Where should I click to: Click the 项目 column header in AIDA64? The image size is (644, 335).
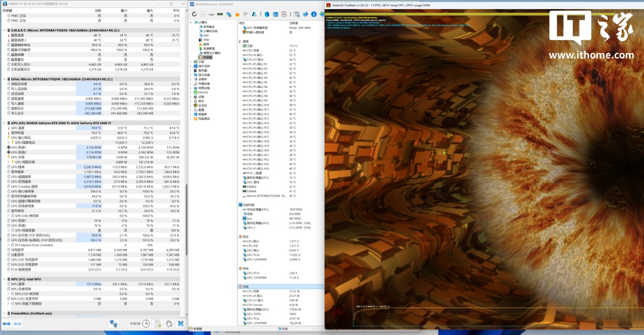click(242, 23)
